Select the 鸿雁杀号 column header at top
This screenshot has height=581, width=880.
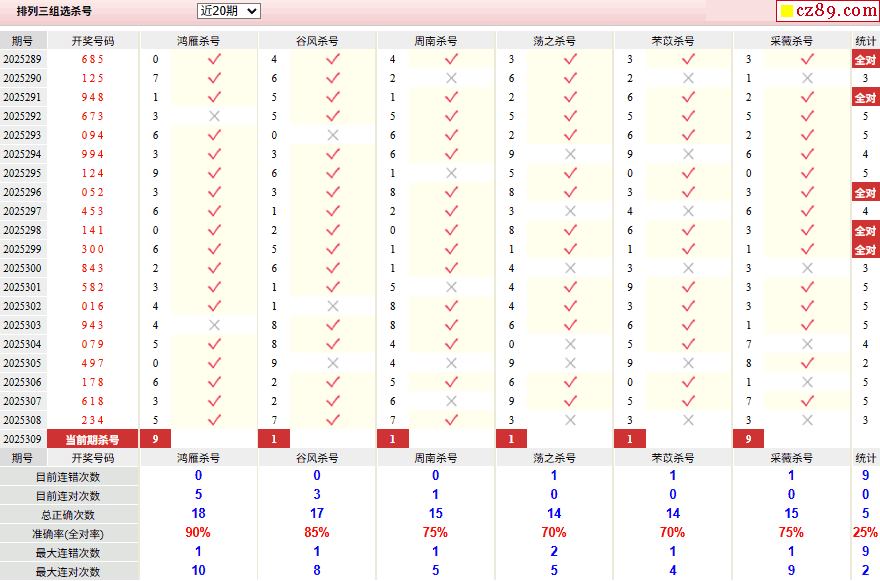[x=198, y=41]
